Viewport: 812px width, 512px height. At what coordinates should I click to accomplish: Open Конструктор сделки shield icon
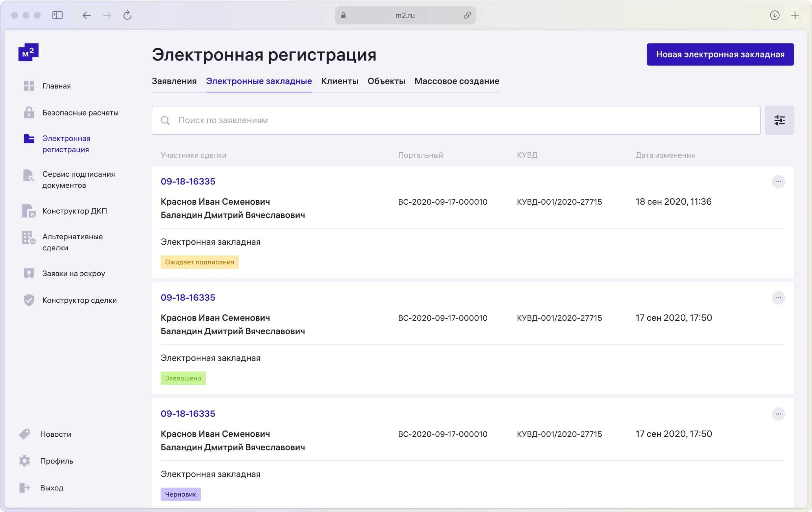pos(29,300)
